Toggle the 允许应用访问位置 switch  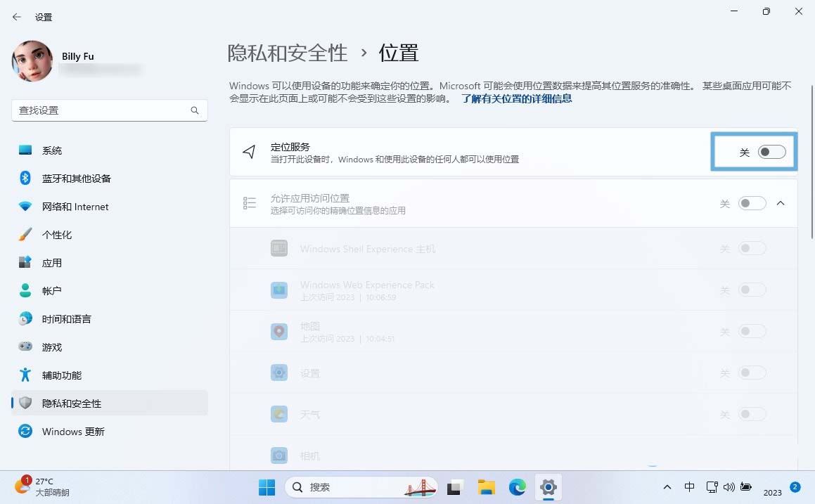pyautogui.click(x=752, y=203)
